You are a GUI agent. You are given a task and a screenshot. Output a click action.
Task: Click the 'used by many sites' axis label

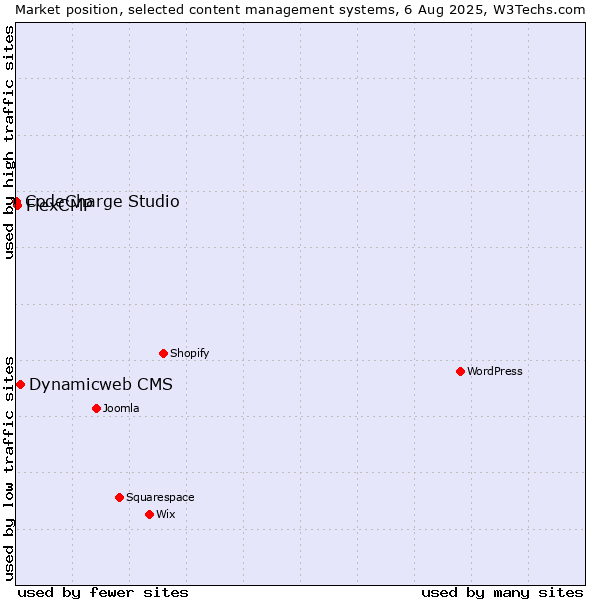[502, 593]
